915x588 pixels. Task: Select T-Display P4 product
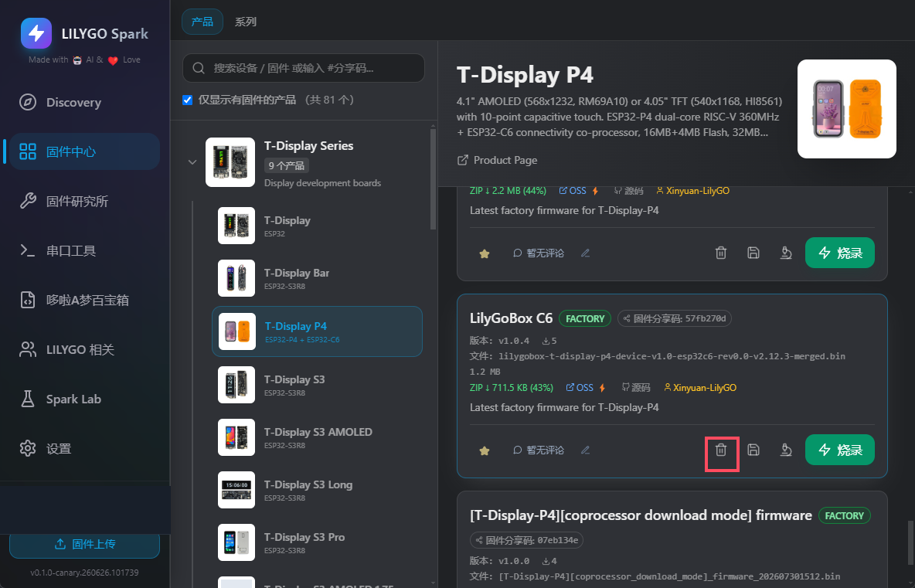coord(317,331)
